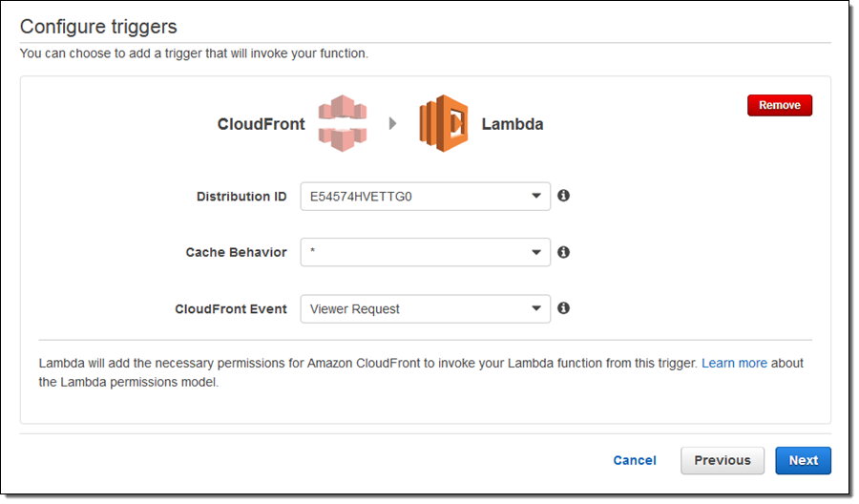
Task: Expand the Cache Behavior dropdown
Action: 425,253
